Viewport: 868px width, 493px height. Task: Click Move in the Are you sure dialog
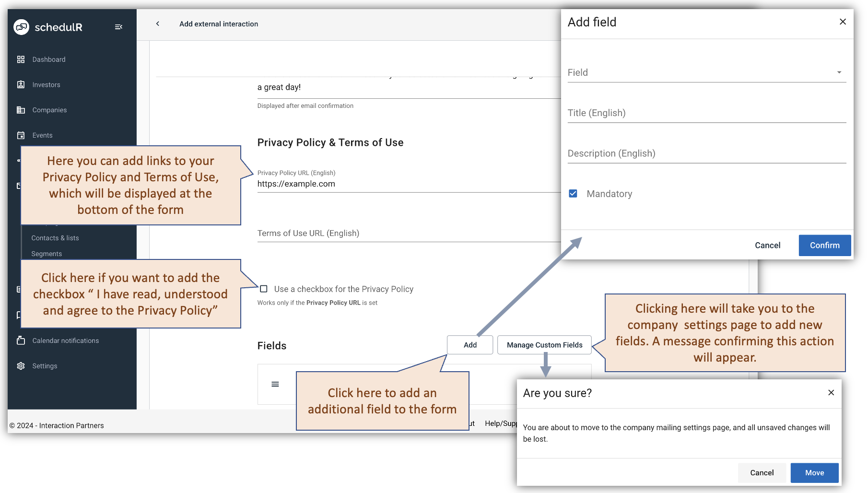tap(814, 472)
